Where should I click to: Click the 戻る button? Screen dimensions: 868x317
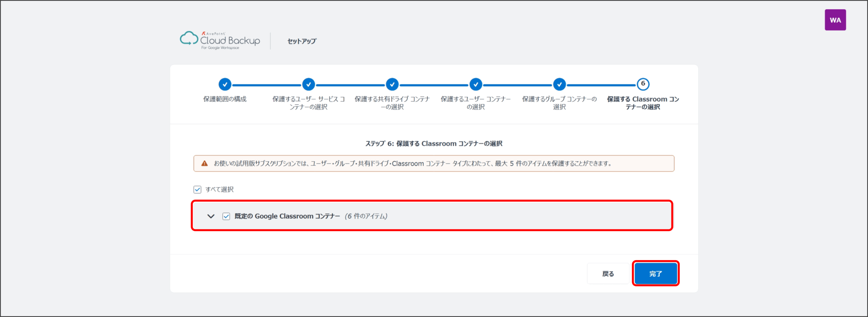point(608,274)
